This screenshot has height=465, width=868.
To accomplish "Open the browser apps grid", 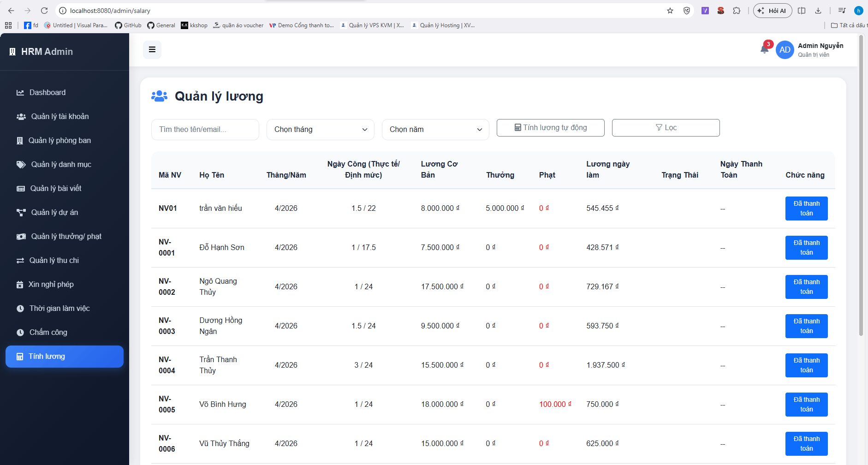I will coord(8,25).
